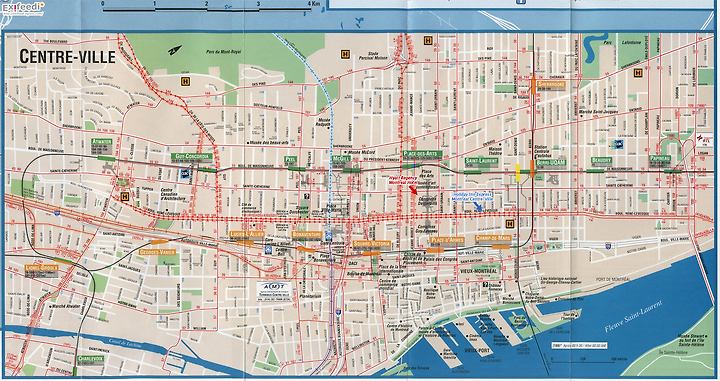Click the VIEUX-MONTRÉAL district label

(478, 271)
